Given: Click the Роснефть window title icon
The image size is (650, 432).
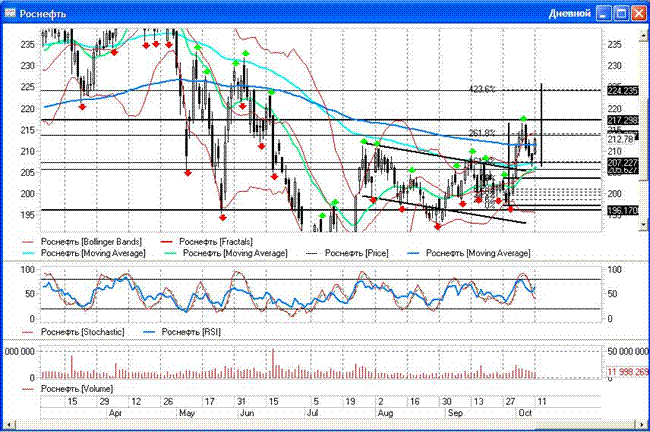Looking at the screenshot, I should [x=10, y=13].
